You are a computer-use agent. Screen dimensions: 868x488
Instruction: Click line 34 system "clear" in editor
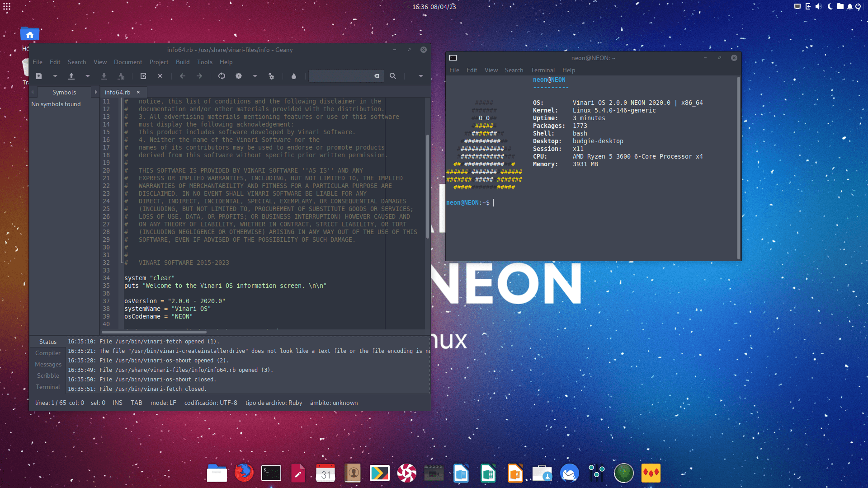tap(150, 278)
